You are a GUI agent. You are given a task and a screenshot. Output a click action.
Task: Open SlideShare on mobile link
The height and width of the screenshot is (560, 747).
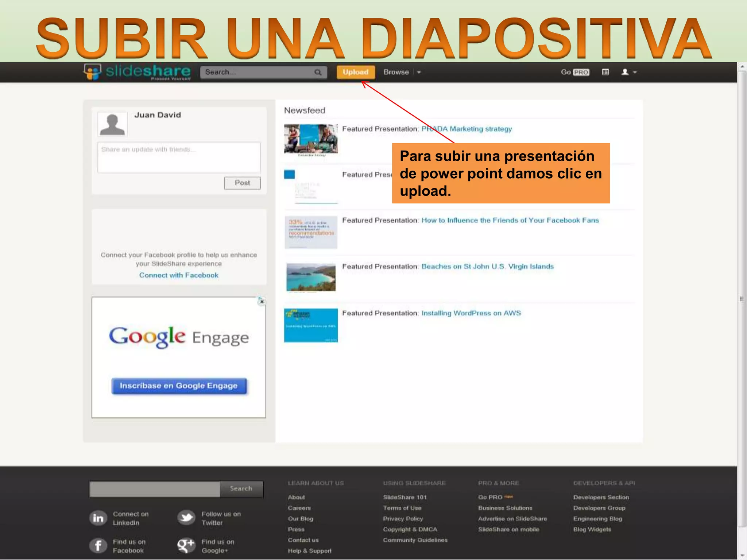pos(508,529)
